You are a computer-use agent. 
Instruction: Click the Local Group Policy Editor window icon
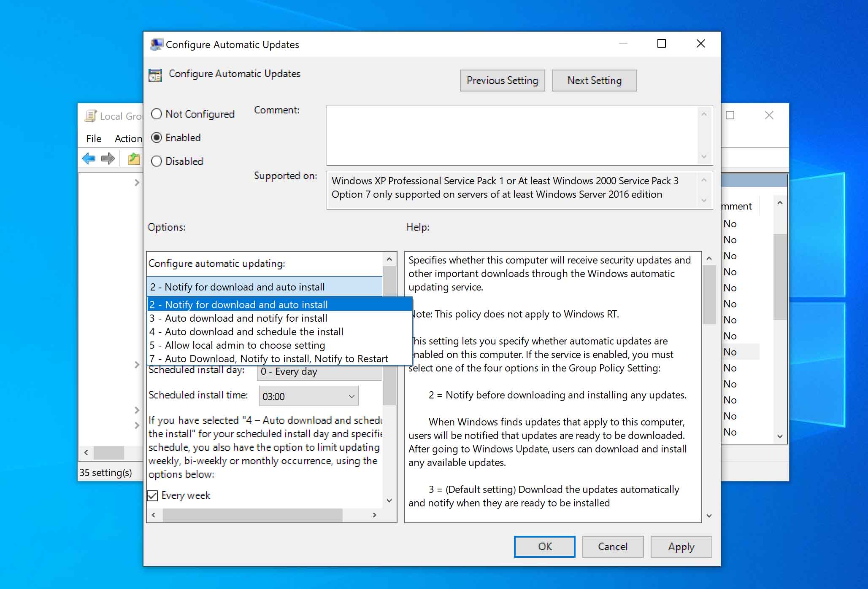point(90,116)
